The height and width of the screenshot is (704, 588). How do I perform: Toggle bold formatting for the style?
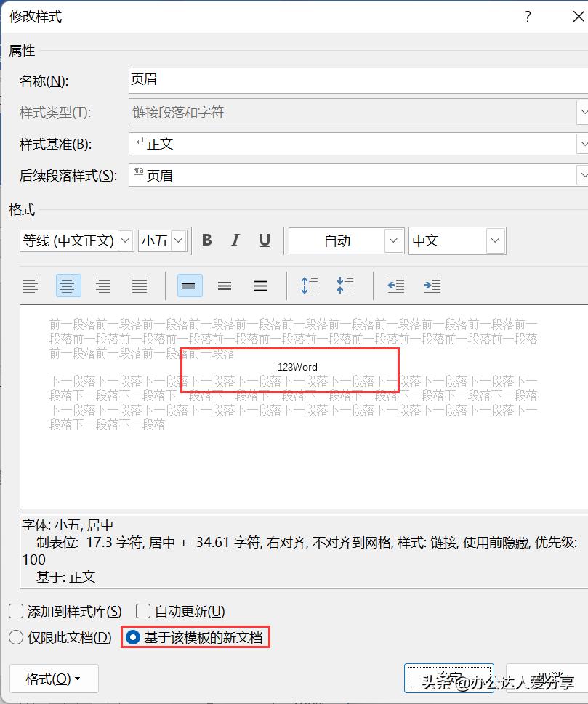pyautogui.click(x=206, y=240)
